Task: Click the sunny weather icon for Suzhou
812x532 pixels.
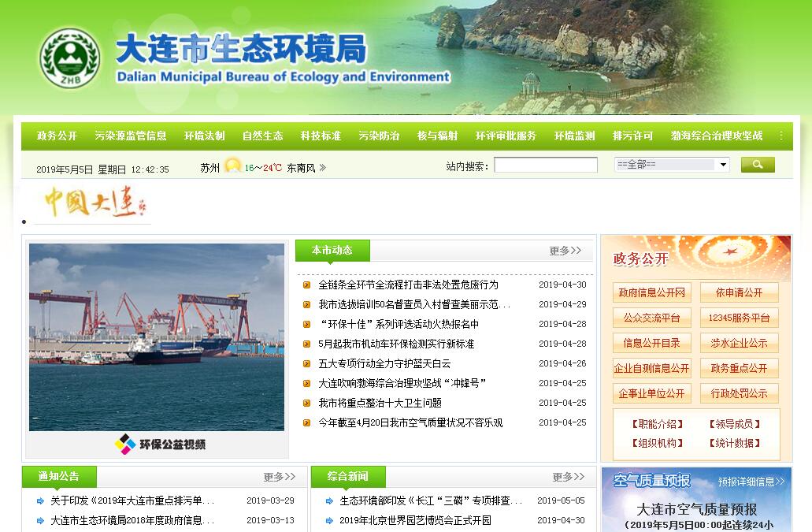Action: 232,166
